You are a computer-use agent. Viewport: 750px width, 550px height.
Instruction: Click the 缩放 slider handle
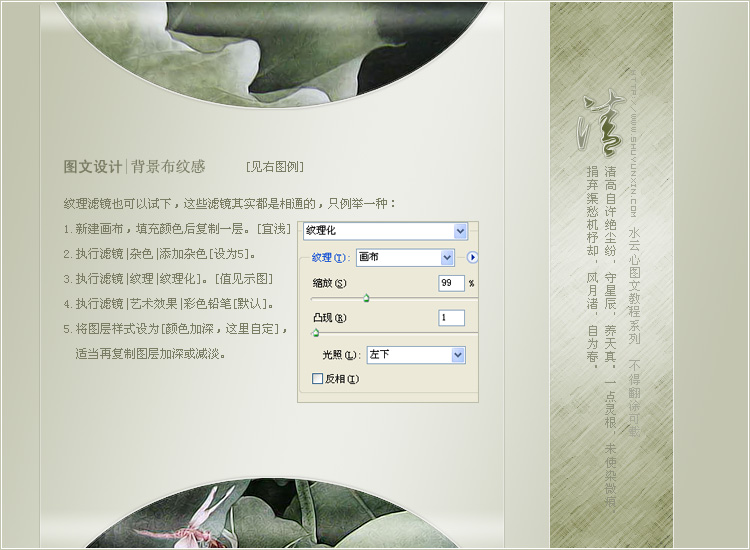[366, 298]
